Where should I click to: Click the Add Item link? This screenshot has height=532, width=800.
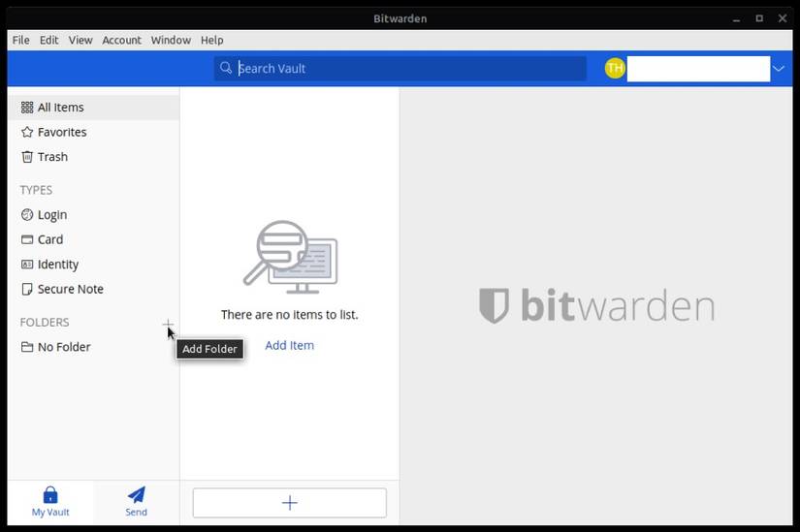coord(289,345)
